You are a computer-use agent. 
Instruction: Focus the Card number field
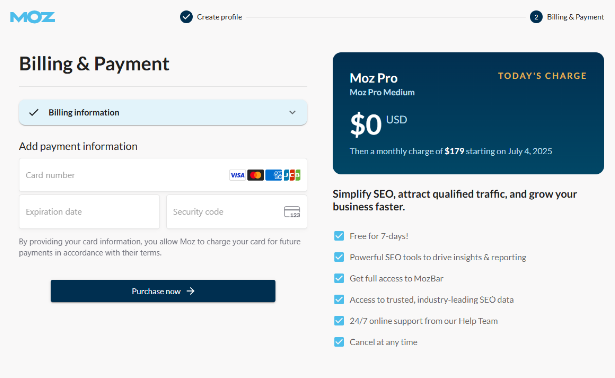pos(163,175)
